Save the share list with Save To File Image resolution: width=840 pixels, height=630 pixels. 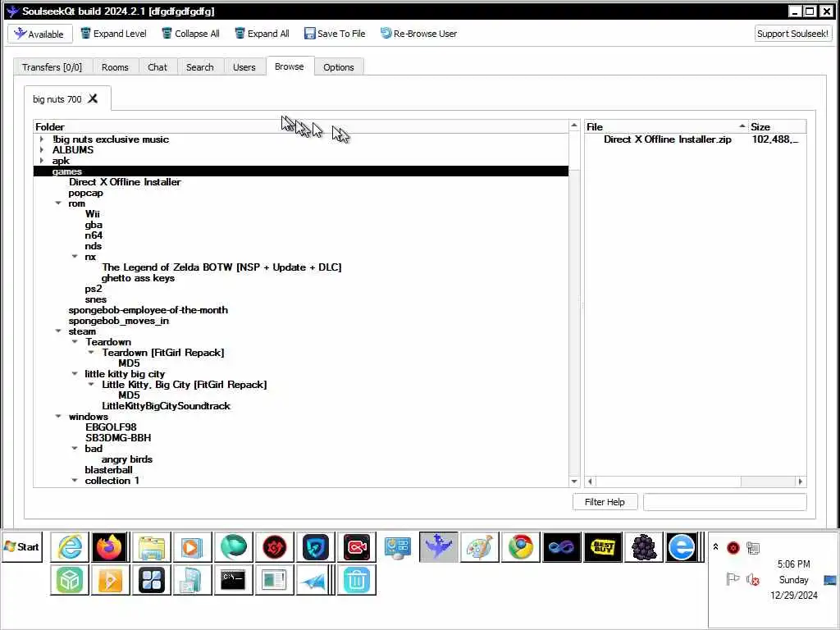click(x=335, y=34)
